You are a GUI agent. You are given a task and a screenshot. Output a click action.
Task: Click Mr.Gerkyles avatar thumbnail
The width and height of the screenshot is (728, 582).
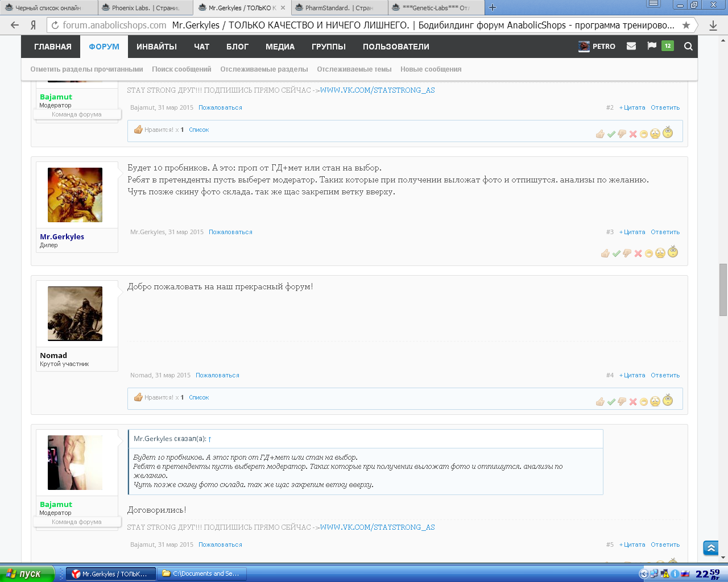point(75,195)
